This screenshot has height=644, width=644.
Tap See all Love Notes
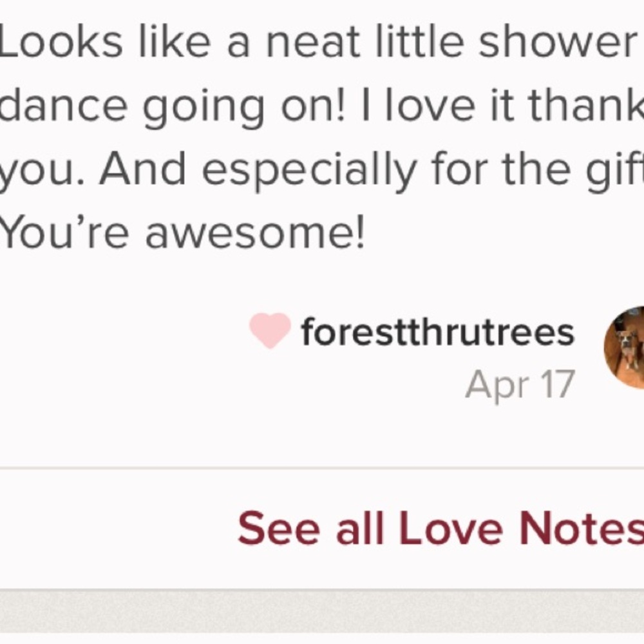click(440, 528)
